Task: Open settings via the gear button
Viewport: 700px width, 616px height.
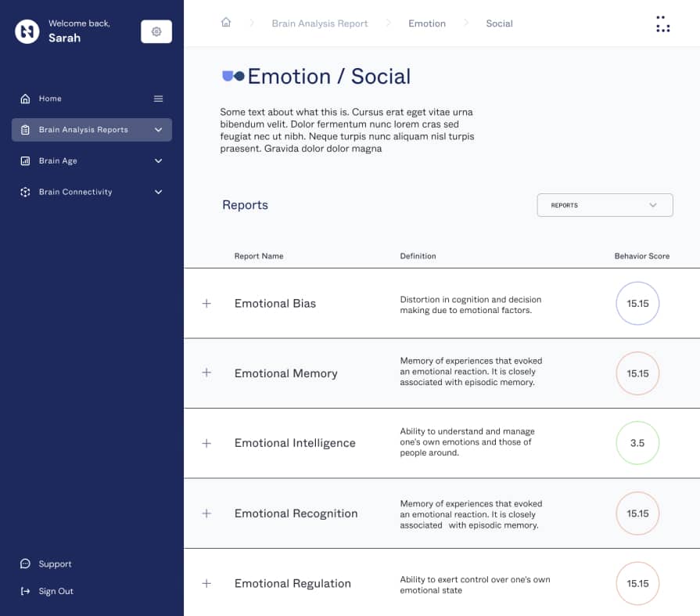Action: (156, 31)
